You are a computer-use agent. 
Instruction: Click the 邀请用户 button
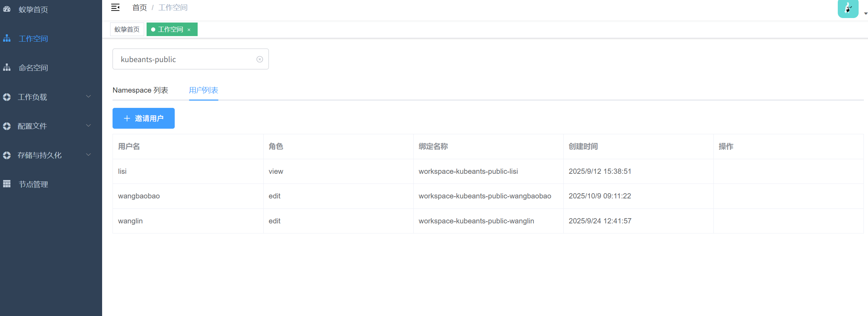(x=143, y=118)
